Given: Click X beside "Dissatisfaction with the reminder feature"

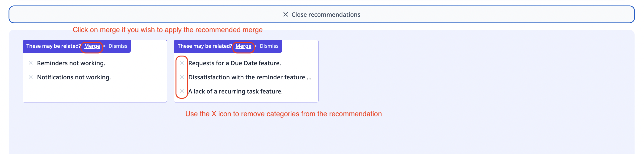Looking at the screenshot, I should [x=182, y=77].
